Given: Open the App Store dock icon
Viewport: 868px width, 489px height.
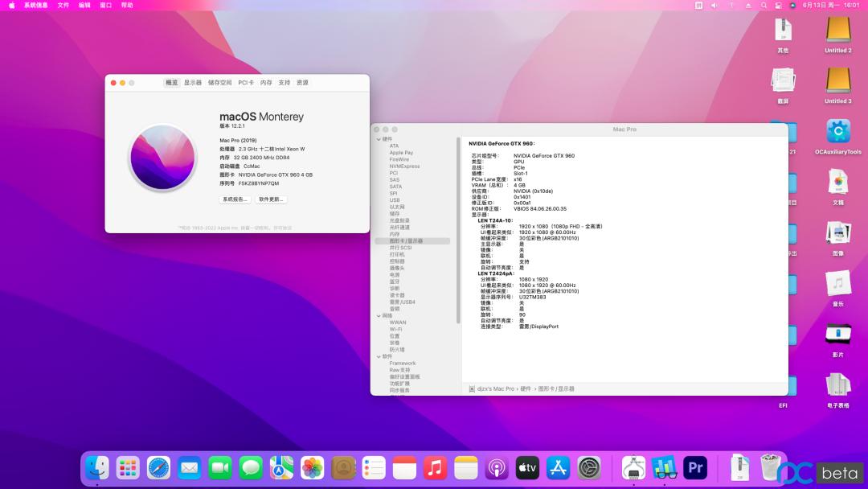Looking at the screenshot, I should coord(558,467).
